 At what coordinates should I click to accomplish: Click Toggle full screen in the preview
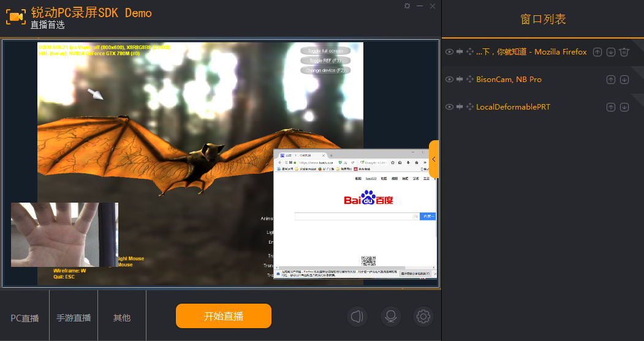(x=325, y=51)
